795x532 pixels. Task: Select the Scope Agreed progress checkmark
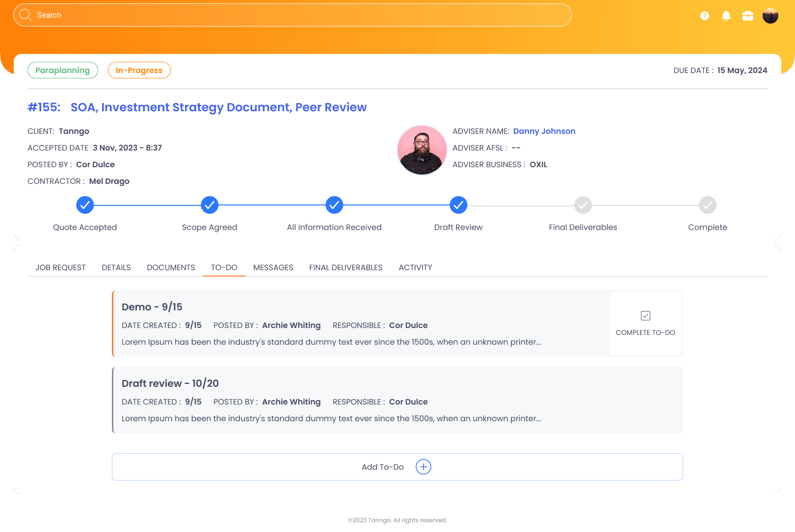(210, 205)
